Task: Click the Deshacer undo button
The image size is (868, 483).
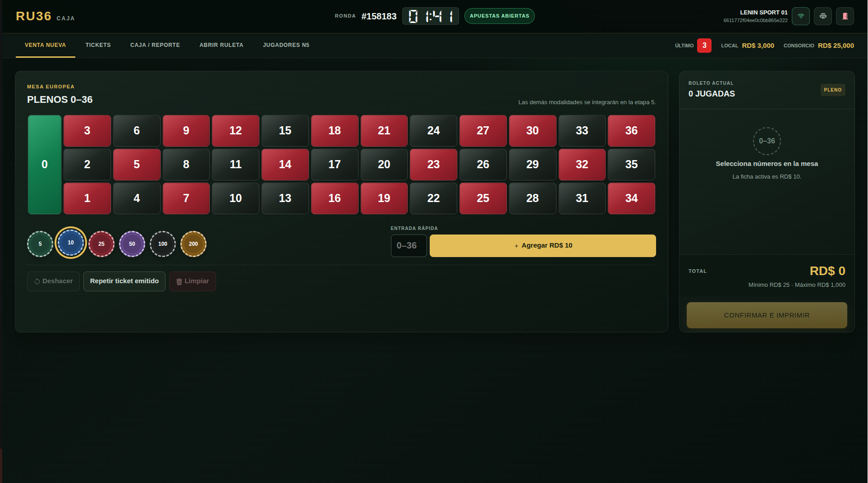Action: 53,281
